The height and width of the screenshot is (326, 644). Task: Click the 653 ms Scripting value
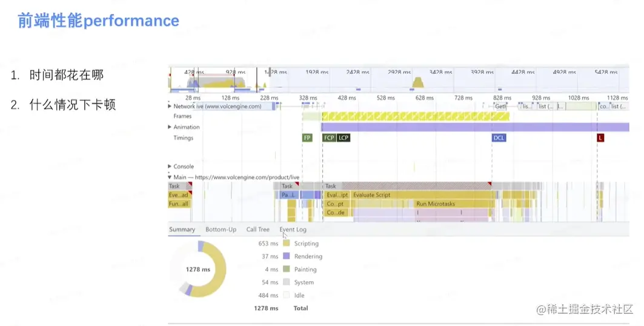[x=268, y=244]
